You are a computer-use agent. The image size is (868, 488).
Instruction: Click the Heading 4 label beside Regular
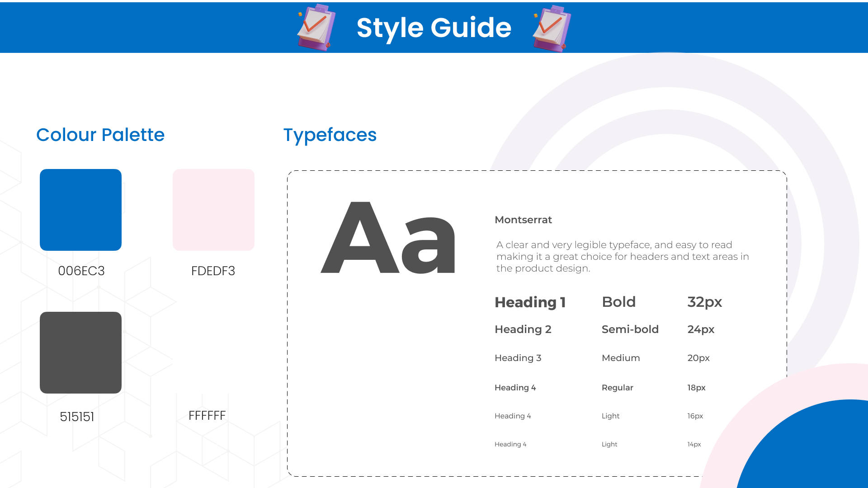515,388
